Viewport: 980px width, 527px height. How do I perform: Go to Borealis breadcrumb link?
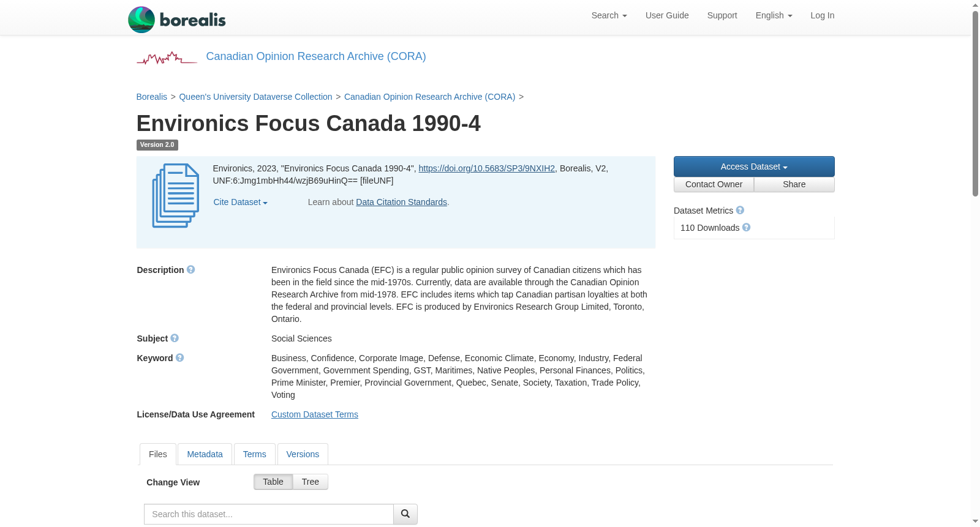click(x=152, y=97)
